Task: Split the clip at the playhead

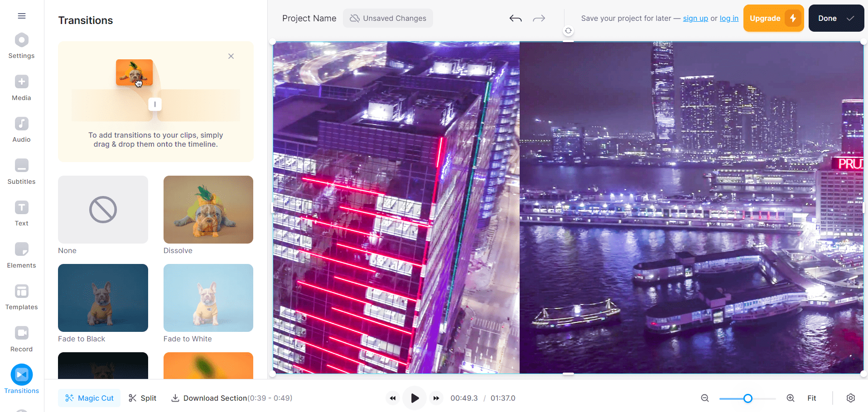Action: pyautogui.click(x=142, y=398)
